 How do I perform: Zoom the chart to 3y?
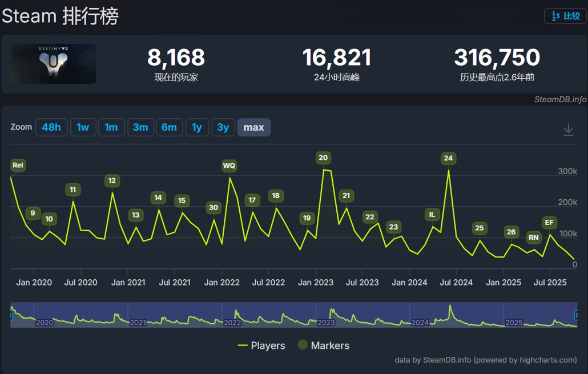[x=223, y=127]
